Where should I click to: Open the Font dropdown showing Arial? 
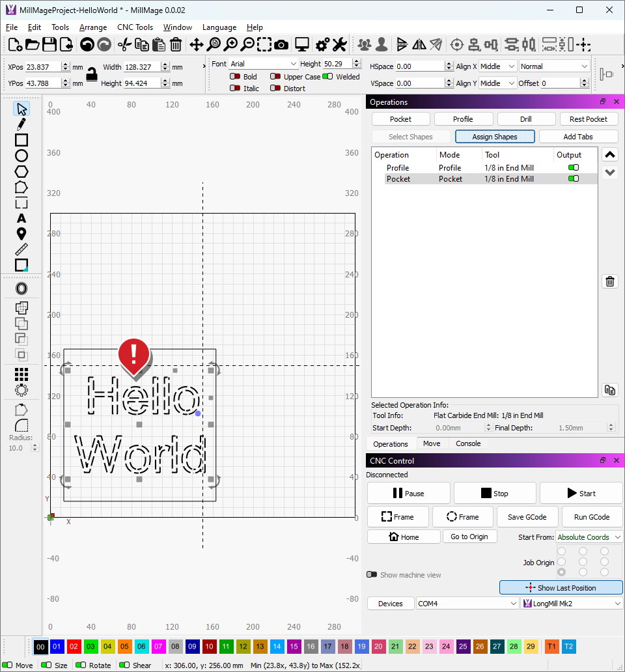[263, 64]
